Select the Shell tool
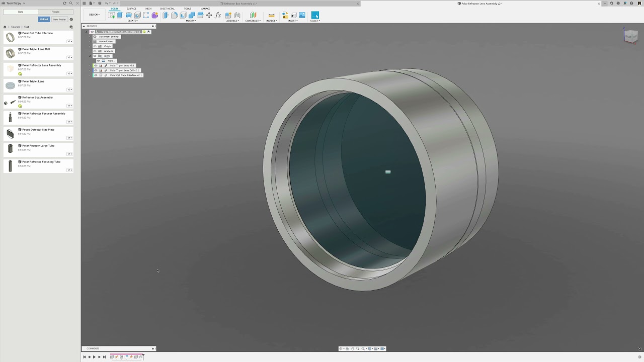This screenshot has width=644, height=362. pyautogui.click(x=183, y=15)
